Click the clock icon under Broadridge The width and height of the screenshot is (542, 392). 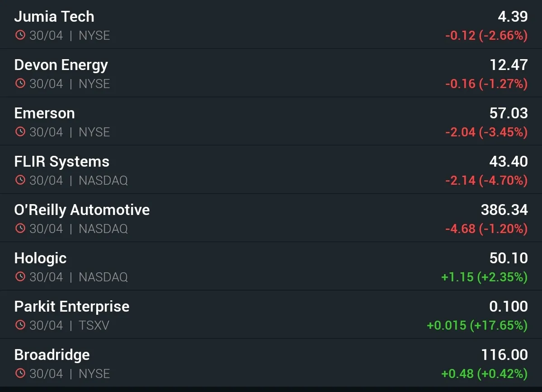click(20, 373)
